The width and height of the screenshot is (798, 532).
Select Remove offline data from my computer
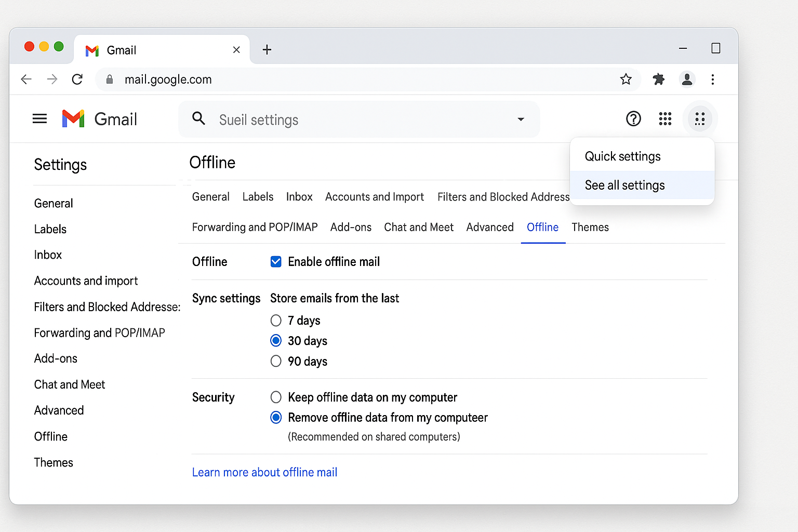pyautogui.click(x=276, y=418)
